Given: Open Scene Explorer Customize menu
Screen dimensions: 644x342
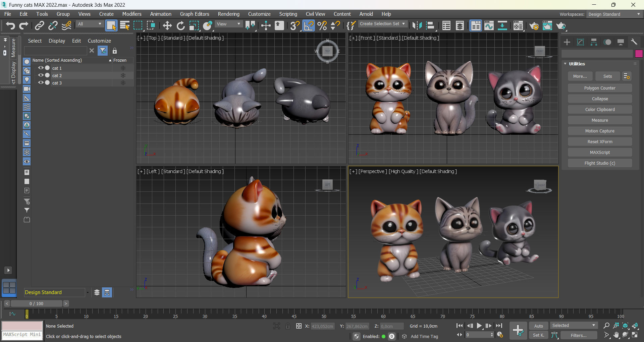Looking at the screenshot, I should (x=99, y=41).
